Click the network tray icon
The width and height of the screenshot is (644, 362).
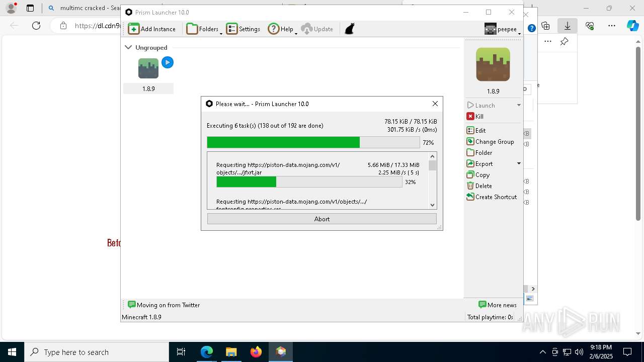click(567, 352)
